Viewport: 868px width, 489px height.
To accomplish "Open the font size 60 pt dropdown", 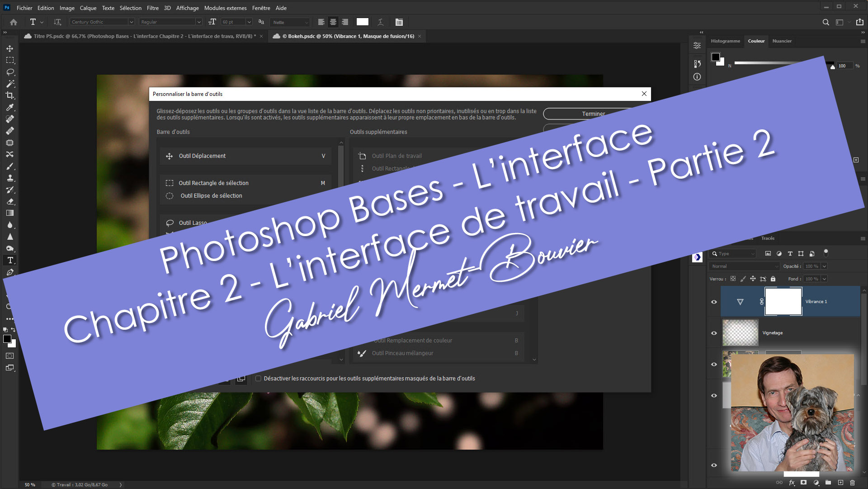I will (x=249, y=22).
